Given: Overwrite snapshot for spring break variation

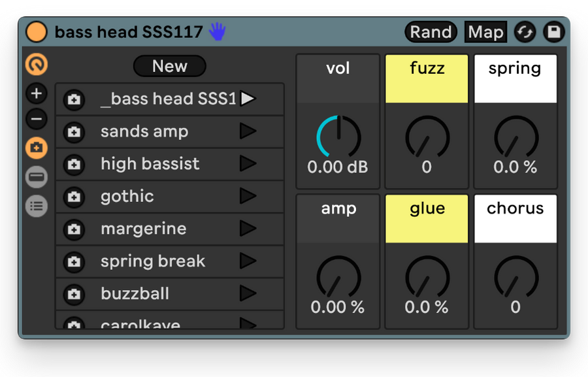Looking at the screenshot, I should 74,262.
